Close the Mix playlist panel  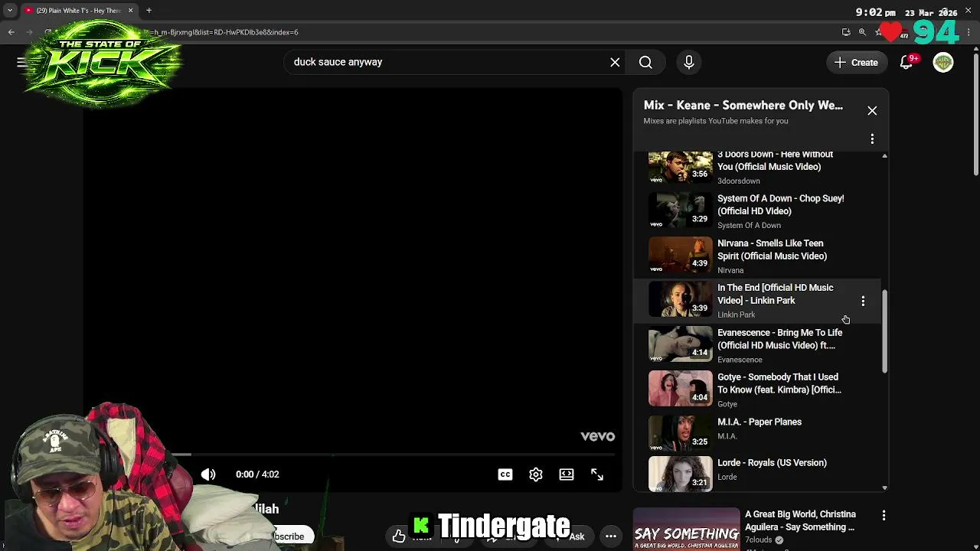pos(872,111)
